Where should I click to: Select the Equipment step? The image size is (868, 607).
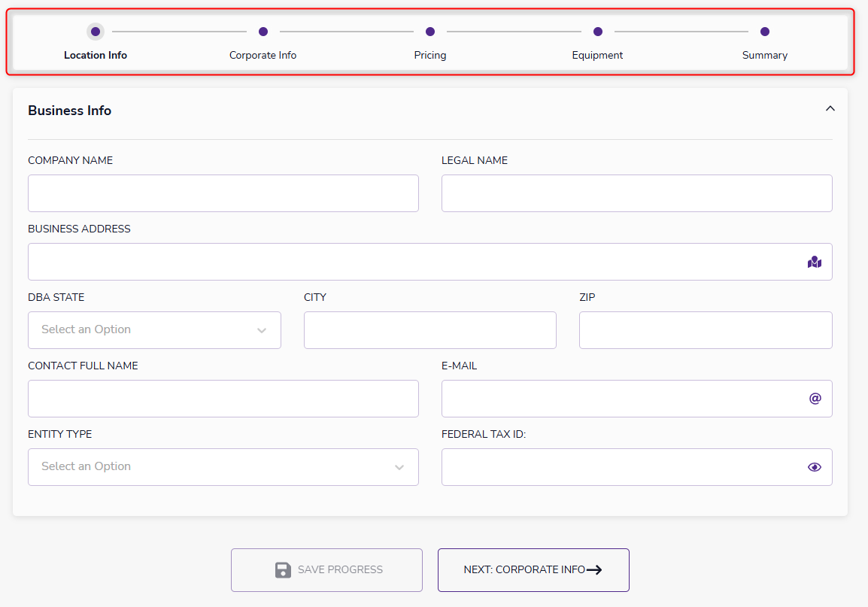point(597,32)
